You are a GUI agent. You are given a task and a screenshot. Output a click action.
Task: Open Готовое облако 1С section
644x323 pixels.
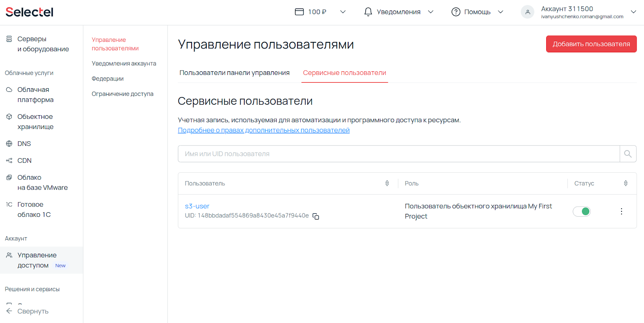click(x=34, y=209)
